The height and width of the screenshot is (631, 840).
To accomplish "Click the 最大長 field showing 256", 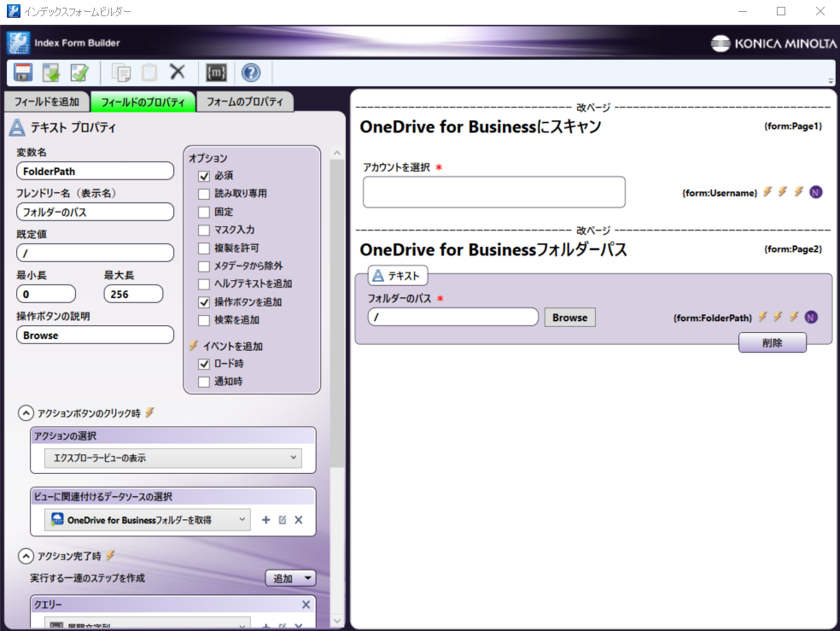I will [x=133, y=294].
